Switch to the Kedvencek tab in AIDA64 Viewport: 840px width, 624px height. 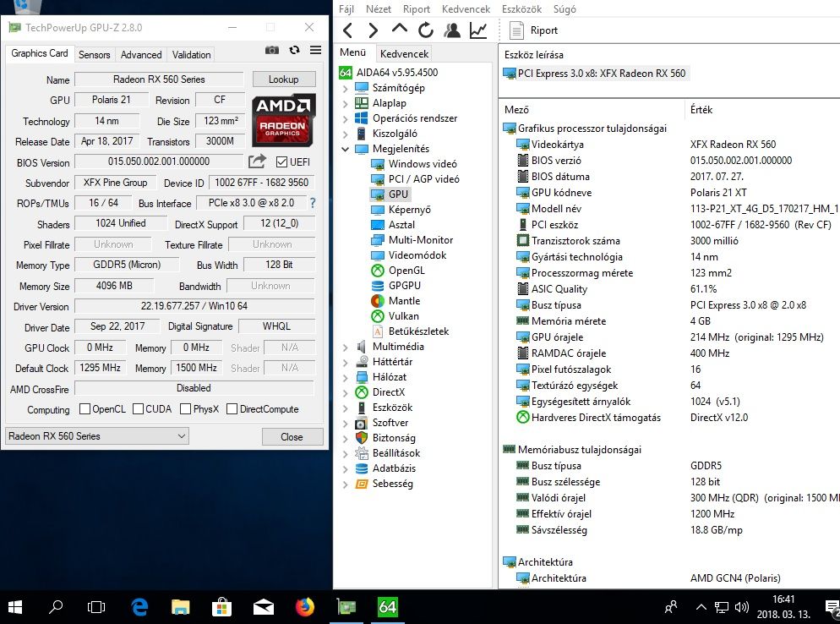[x=405, y=53]
